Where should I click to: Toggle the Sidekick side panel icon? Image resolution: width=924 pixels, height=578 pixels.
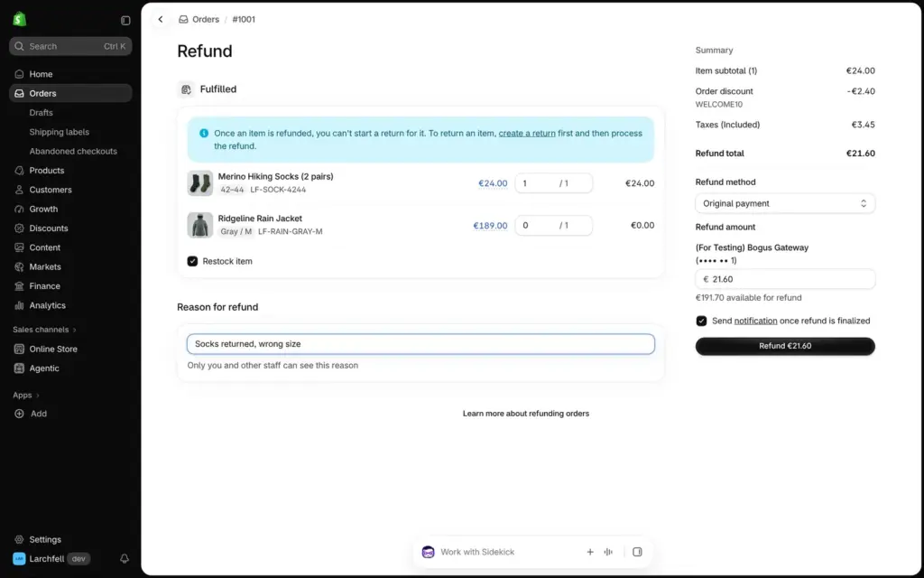637,552
